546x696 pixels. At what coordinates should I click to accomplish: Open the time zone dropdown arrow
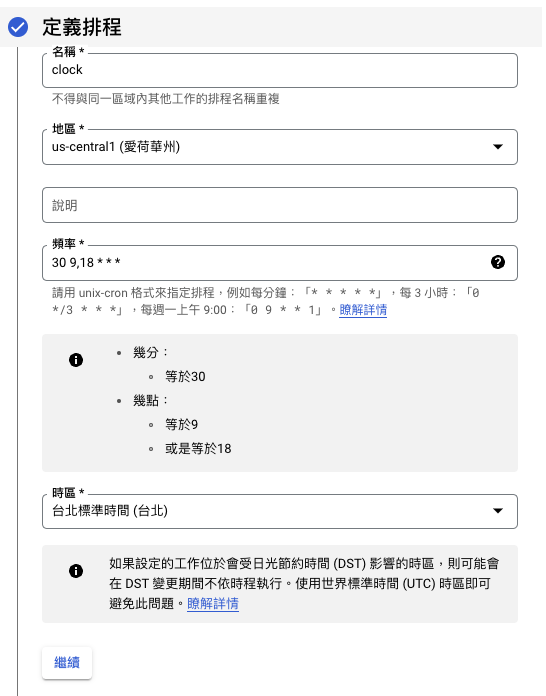coord(498,511)
